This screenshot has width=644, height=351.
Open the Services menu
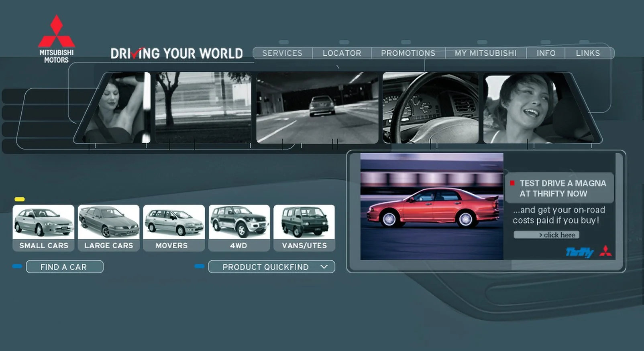(282, 53)
